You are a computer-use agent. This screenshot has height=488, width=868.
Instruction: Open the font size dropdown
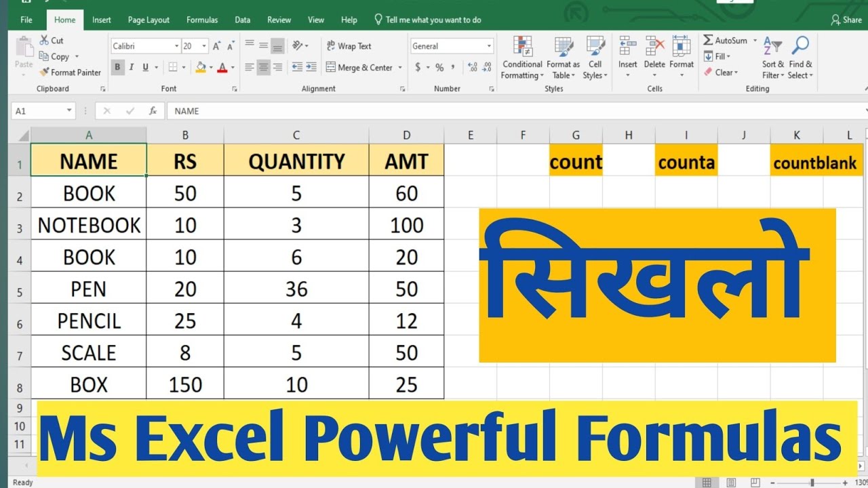(204, 46)
